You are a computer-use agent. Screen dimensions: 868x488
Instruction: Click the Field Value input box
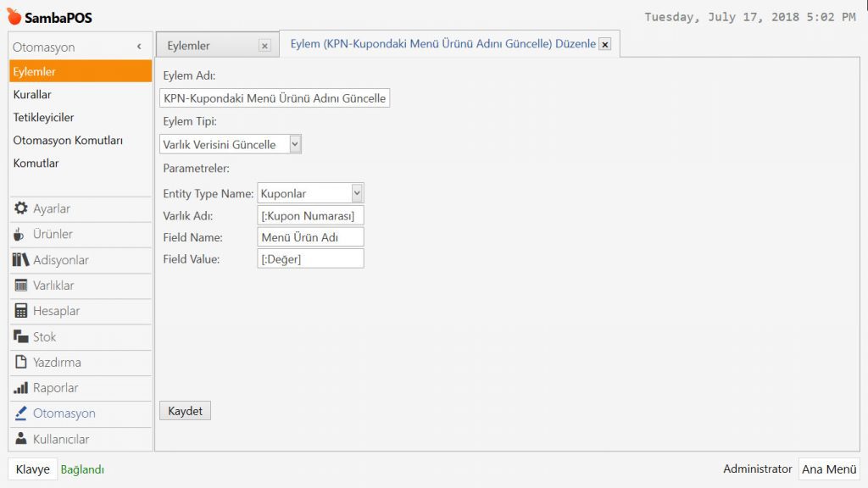tap(310, 258)
